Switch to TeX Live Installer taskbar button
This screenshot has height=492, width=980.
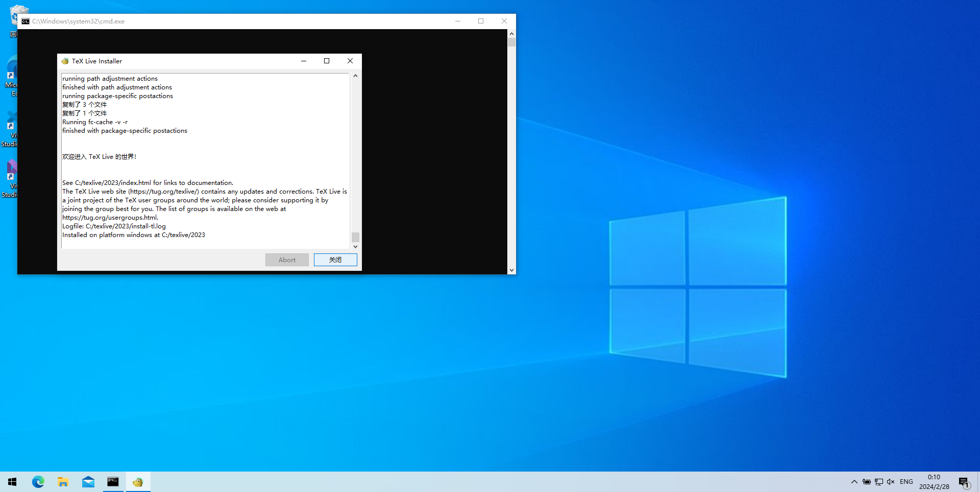[x=138, y=482]
